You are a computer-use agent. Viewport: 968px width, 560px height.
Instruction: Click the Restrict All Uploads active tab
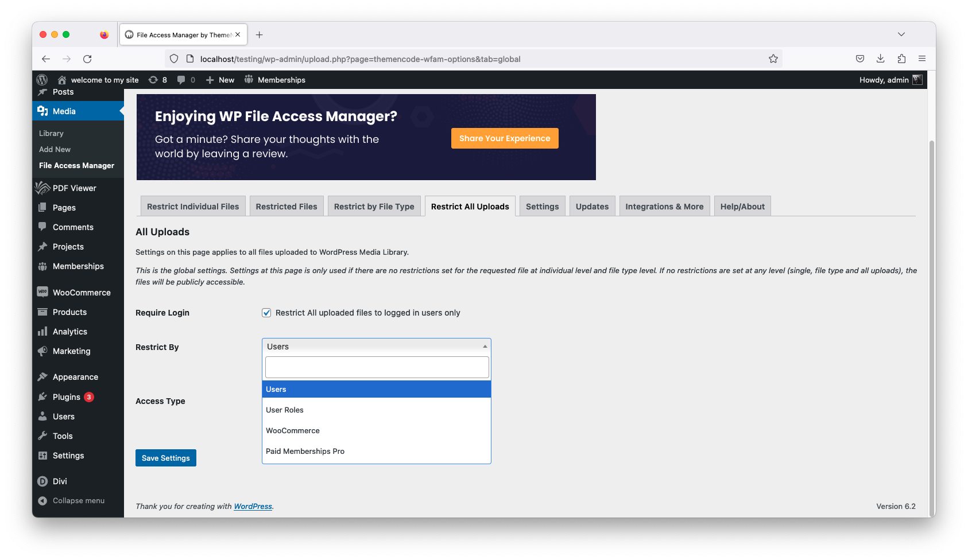(470, 207)
